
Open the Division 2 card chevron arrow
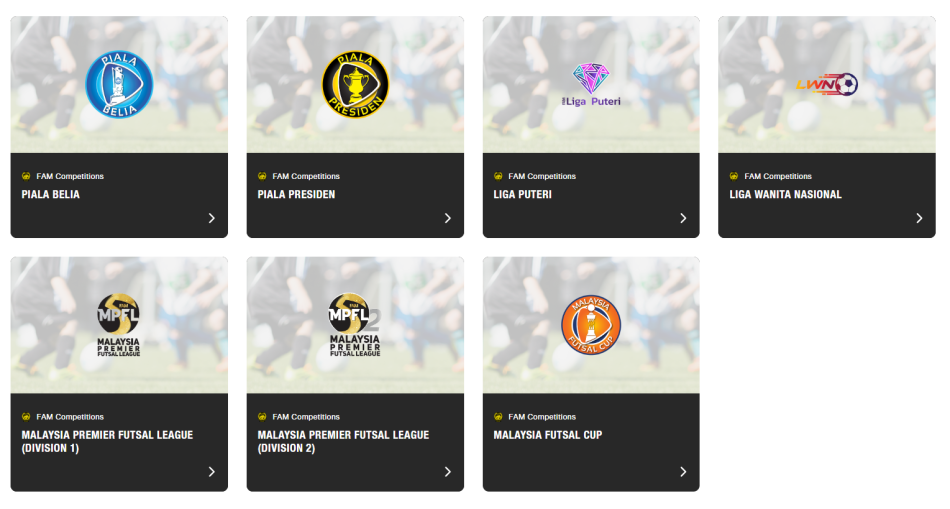click(447, 472)
